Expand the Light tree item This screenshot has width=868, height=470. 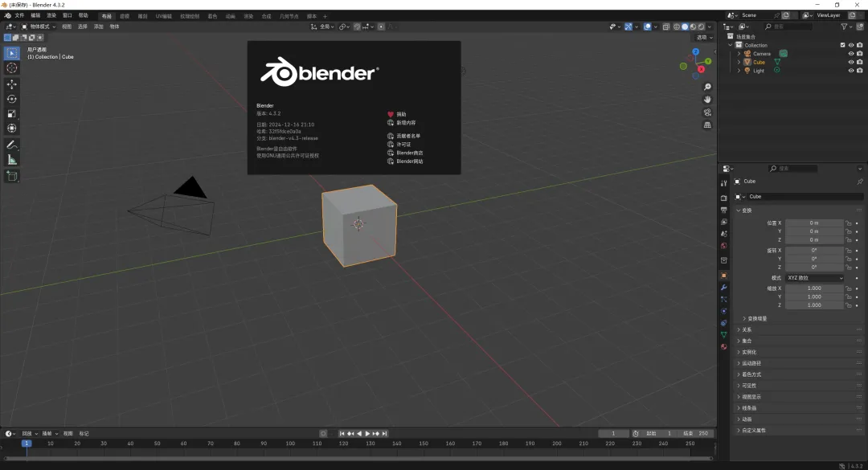[739, 71]
